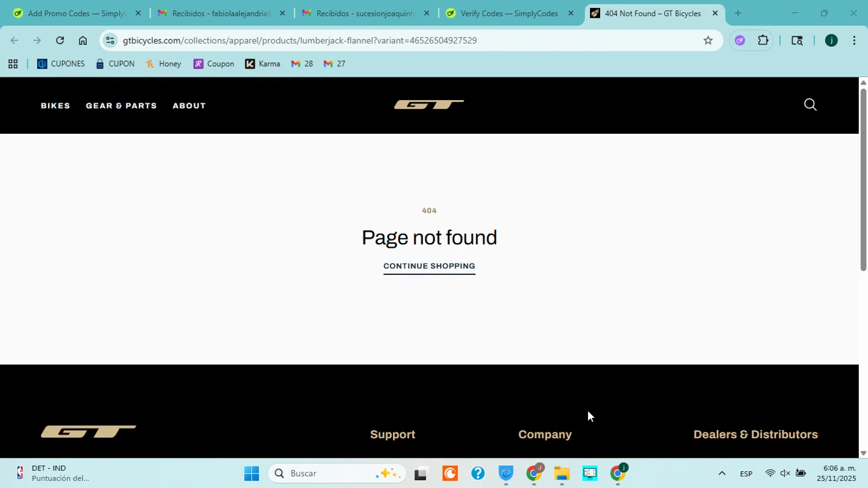Click the GT logo in the header
The image size is (868, 488).
point(429,105)
